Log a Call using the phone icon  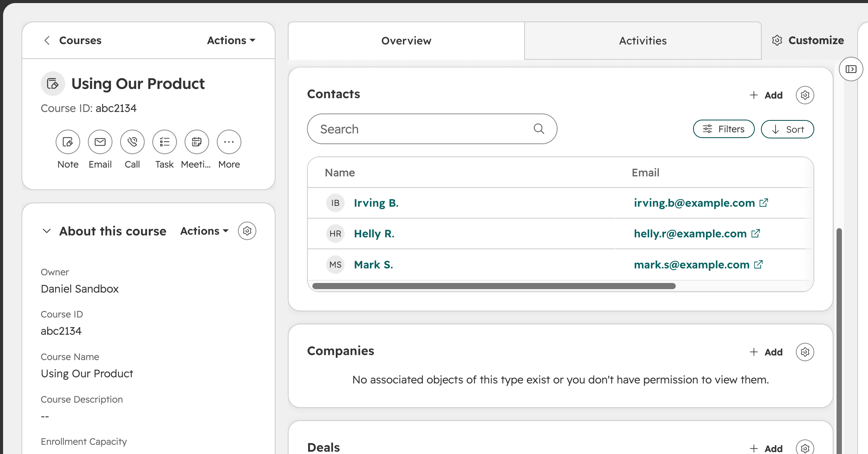click(x=132, y=142)
